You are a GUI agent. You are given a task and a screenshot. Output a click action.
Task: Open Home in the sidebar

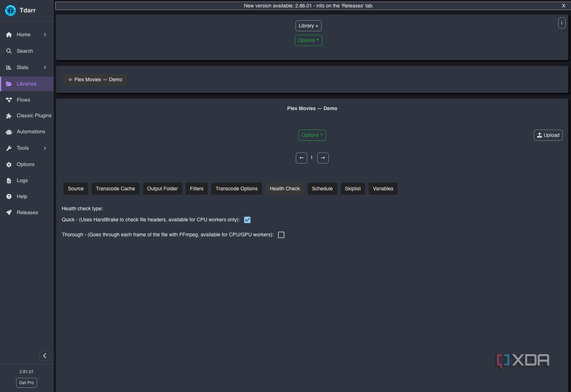pos(26,35)
